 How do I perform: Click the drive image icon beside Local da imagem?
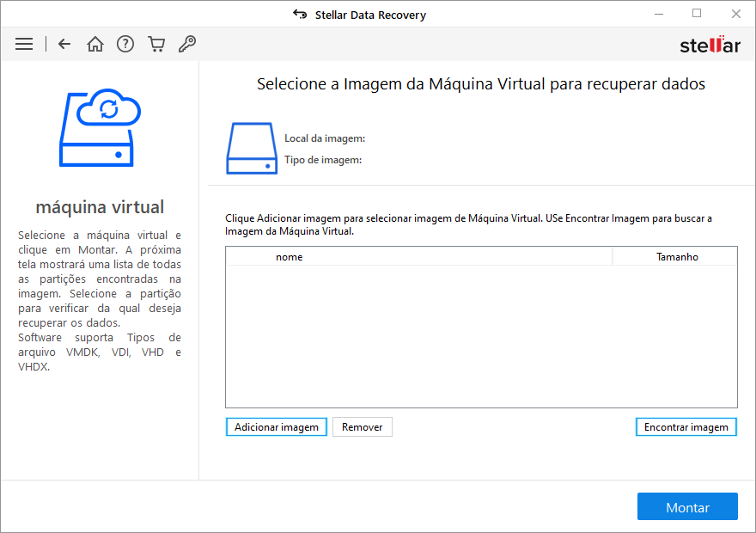(252, 148)
